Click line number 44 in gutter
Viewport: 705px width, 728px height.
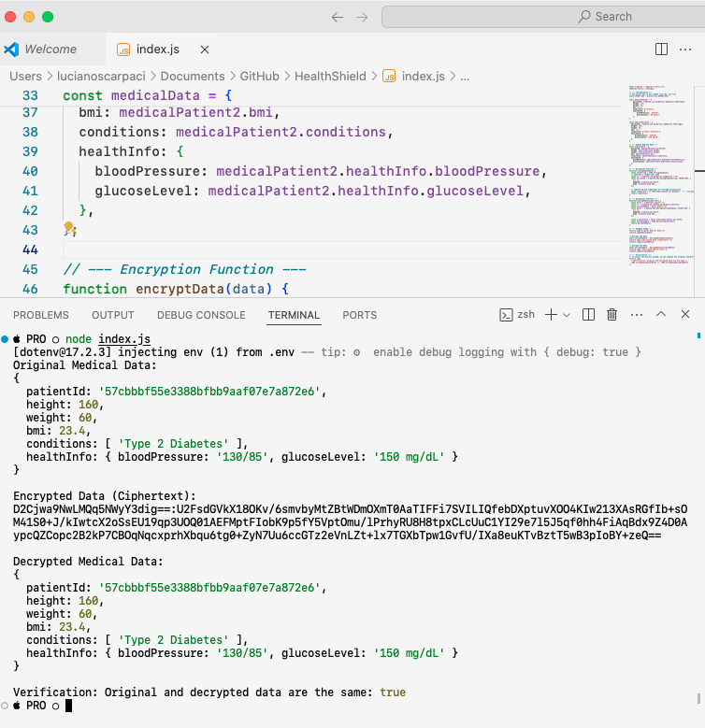tap(30, 250)
